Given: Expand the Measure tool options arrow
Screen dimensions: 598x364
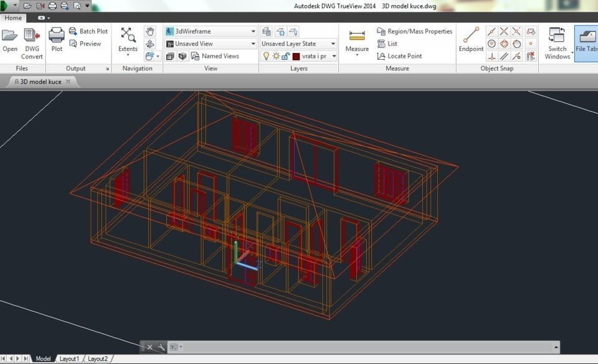Looking at the screenshot, I should [357, 55].
